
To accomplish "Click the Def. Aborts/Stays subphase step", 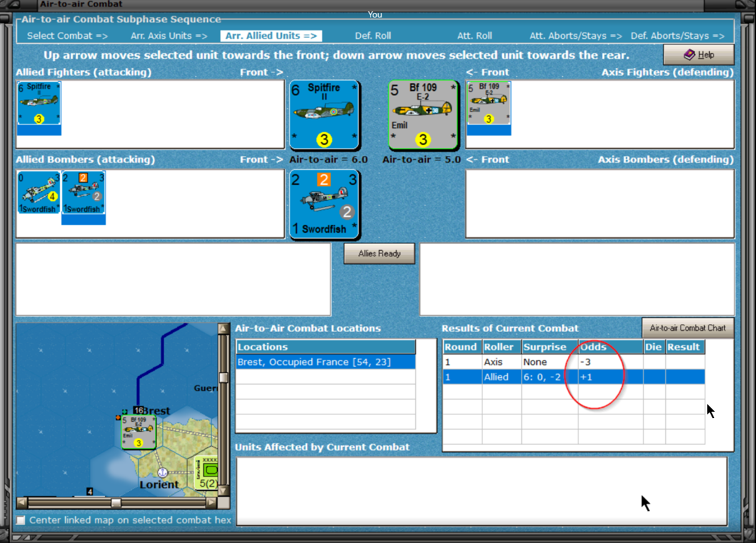I will pos(678,36).
